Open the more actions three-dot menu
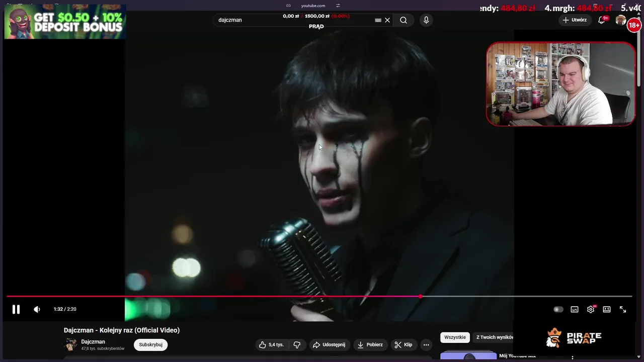This screenshot has height=362, width=644. pos(426,344)
